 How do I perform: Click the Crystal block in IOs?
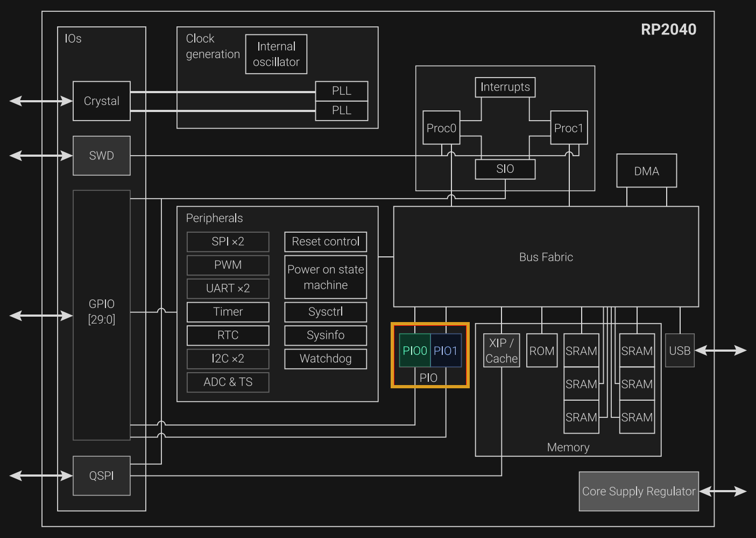(102, 101)
